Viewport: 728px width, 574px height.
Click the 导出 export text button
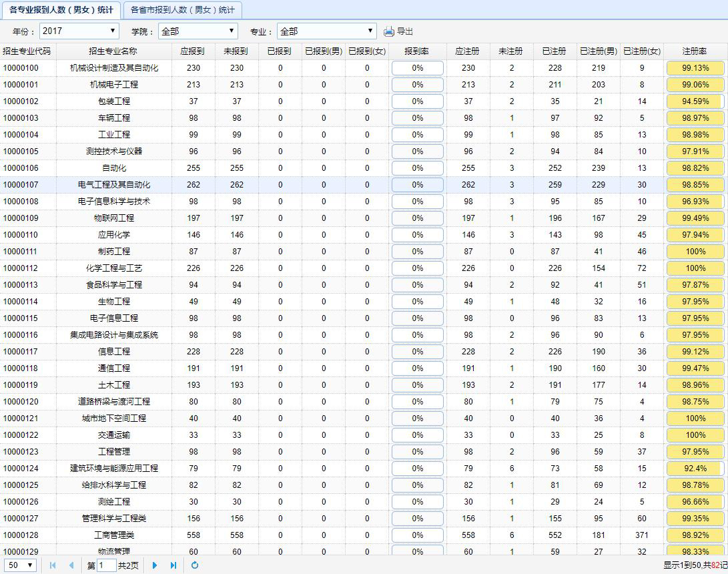click(x=405, y=31)
